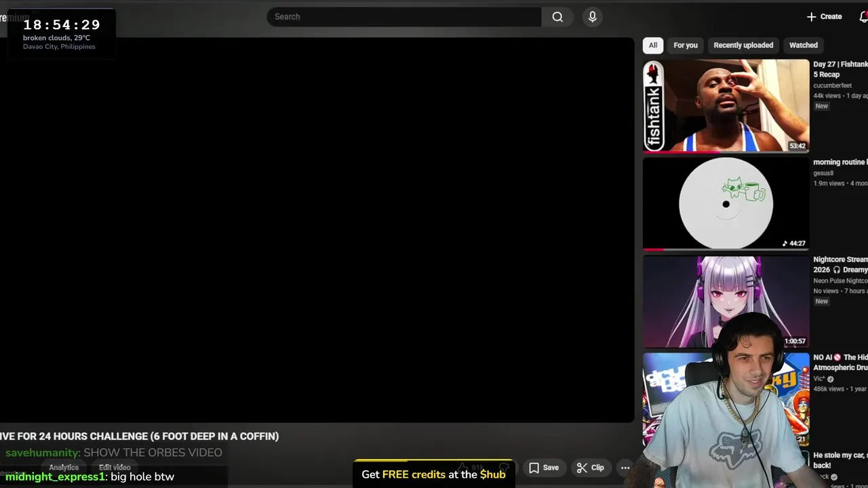Image resolution: width=868 pixels, height=488 pixels.
Task: Open the morning routine vinyl thumbnail
Action: pos(726,203)
